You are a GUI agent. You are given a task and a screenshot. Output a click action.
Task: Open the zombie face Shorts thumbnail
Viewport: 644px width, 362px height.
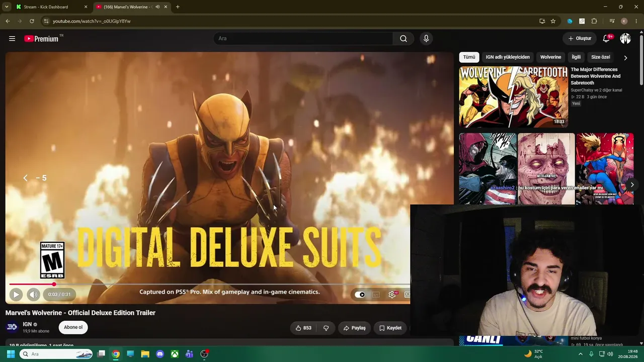[x=546, y=169]
